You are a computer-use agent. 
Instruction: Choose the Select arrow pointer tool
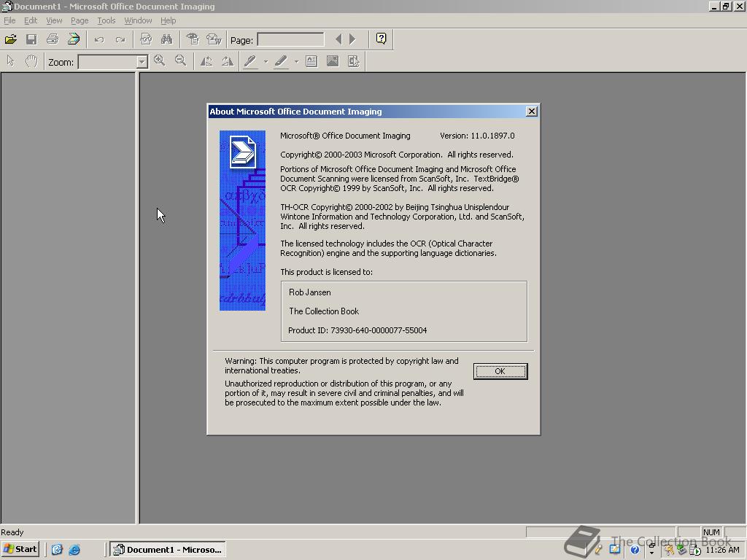click(x=10, y=61)
